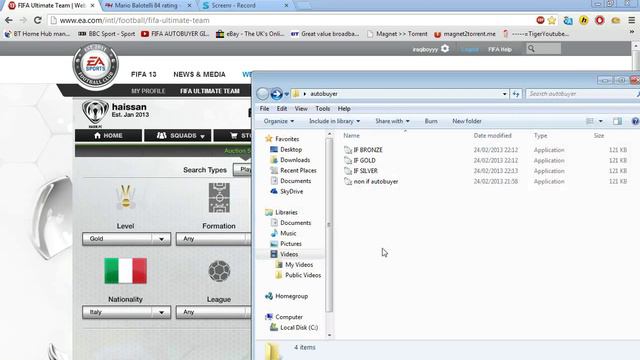Select Desktop in Favorites
Screen dimensions: 640x360
click(286, 150)
